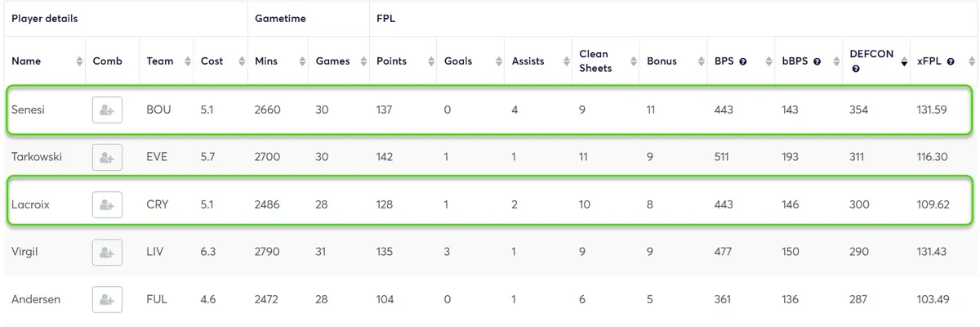Show BPS help tooltip icon
This screenshot has height=327, width=980.
(742, 61)
